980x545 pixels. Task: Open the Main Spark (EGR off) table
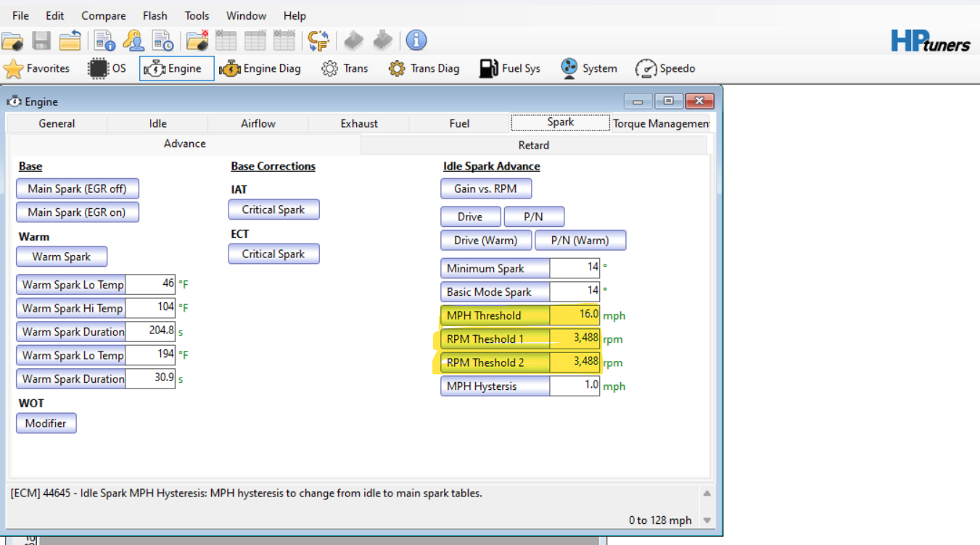point(77,188)
